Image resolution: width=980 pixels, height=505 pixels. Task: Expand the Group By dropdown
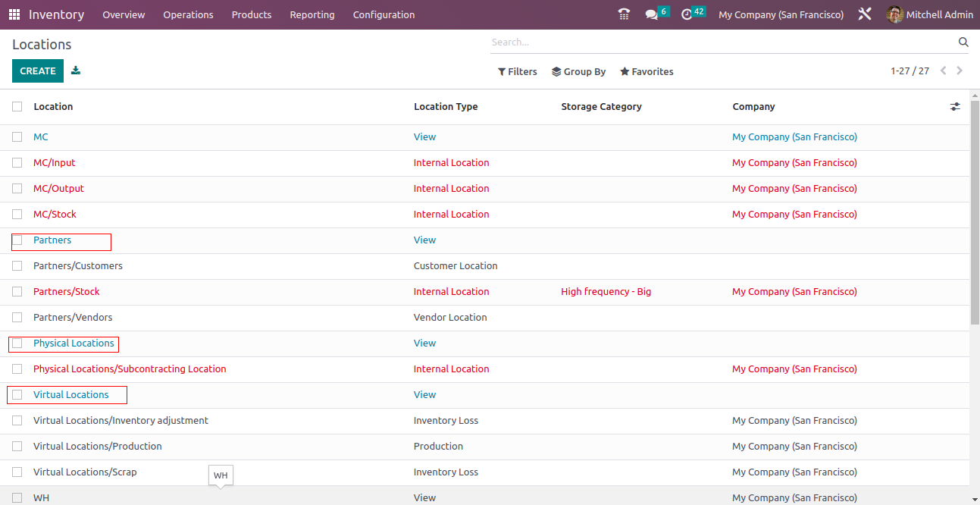click(578, 72)
